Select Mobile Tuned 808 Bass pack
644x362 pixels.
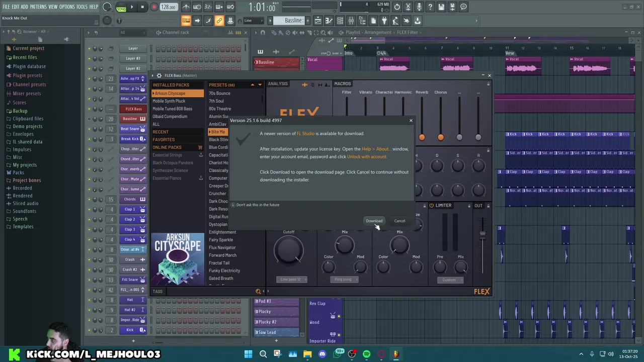tap(173, 109)
